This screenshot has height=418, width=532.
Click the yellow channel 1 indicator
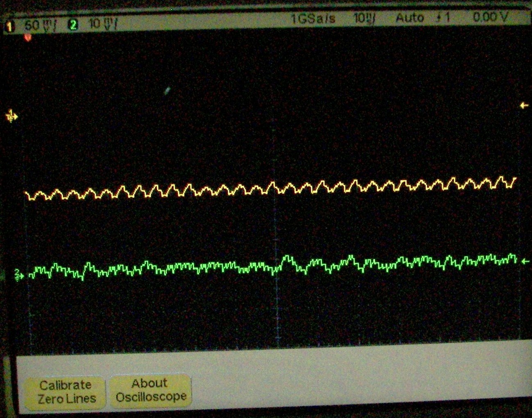click(10, 26)
